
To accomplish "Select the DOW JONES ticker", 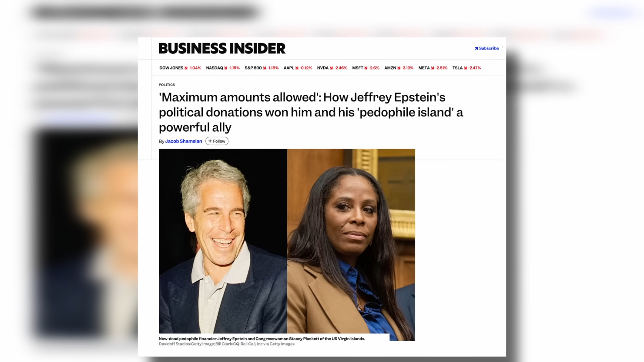I will (180, 68).
